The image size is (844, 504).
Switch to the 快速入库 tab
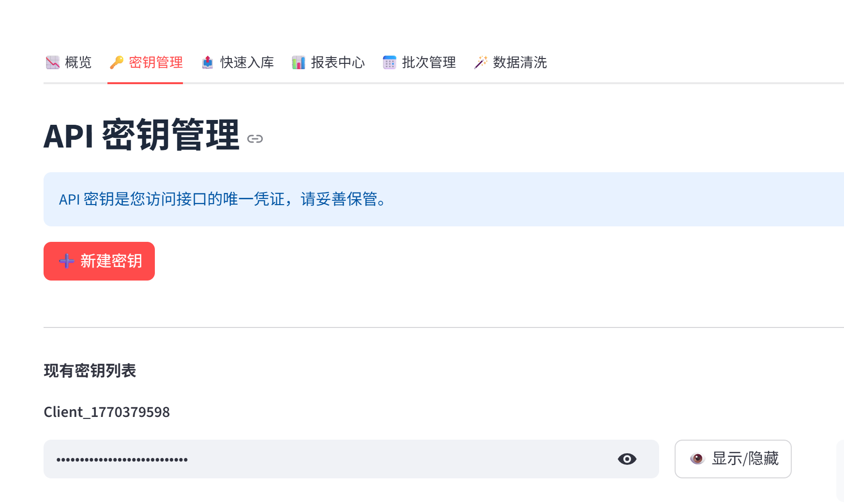point(238,62)
